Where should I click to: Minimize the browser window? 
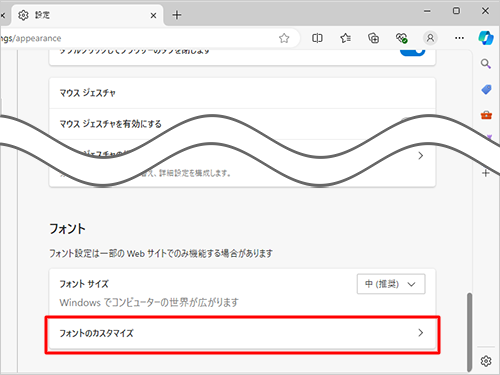pos(427,11)
